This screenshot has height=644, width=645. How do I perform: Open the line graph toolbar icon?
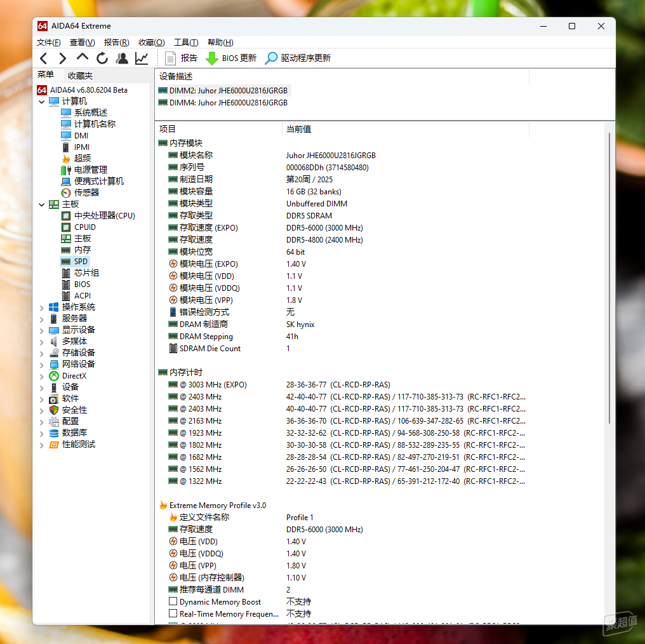point(142,58)
